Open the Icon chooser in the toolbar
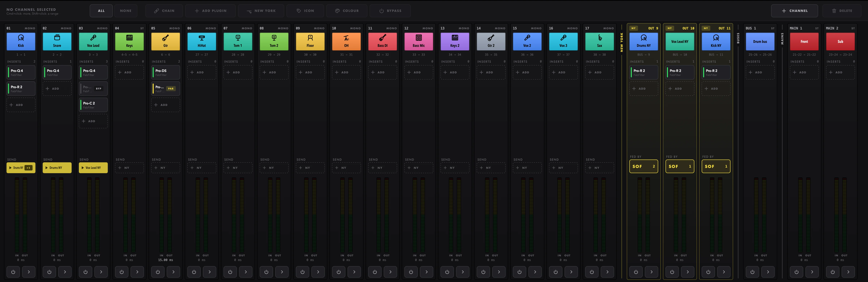 (x=305, y=11)
